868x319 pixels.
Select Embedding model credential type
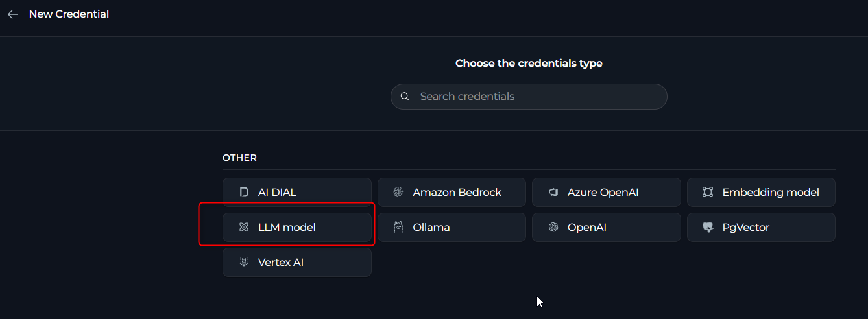(x=770, y=193)
